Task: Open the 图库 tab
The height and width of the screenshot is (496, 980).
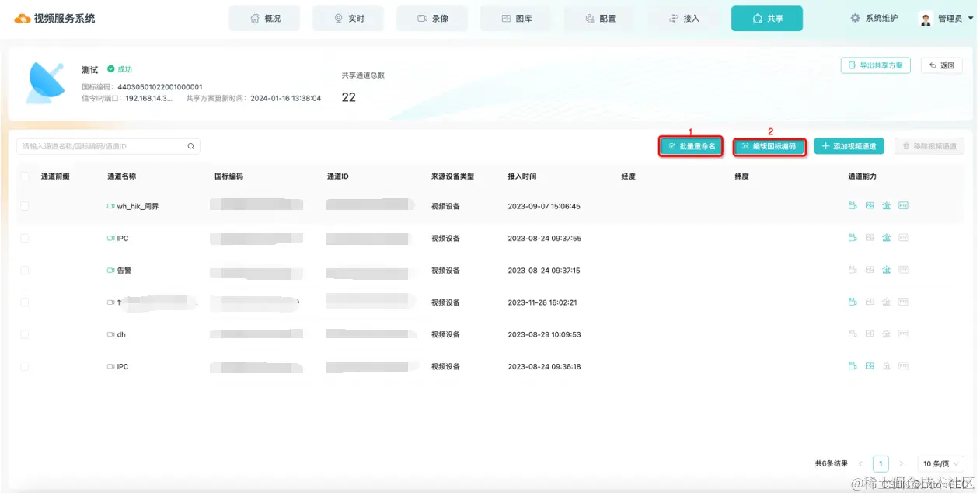Action: click(516, 18)
